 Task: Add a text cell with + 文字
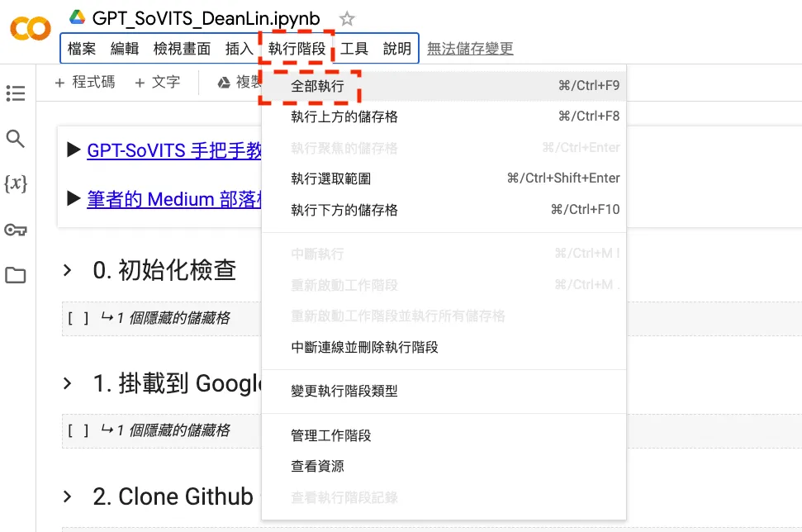click(158, 83)
